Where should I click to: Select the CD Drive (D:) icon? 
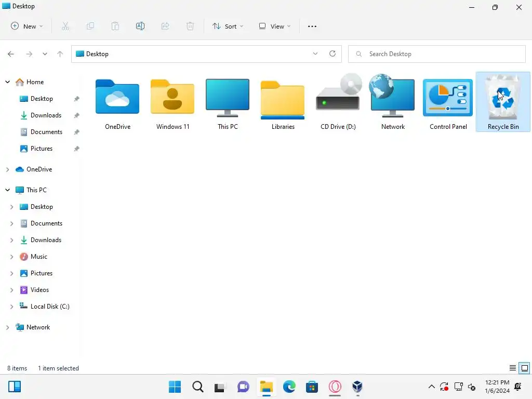[x=338, y=102]
